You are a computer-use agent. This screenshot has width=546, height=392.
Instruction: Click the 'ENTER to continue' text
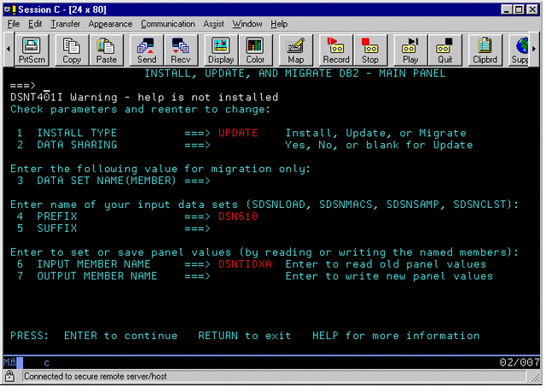click(x=120, y=336)
